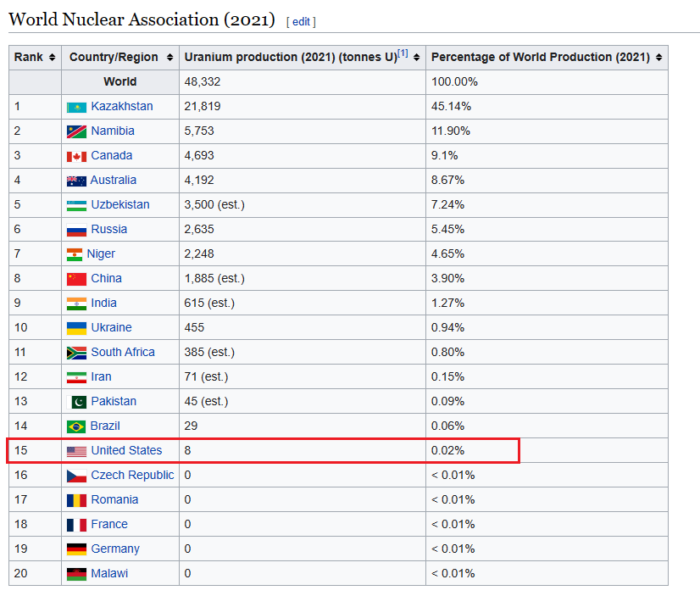
Task: Click the Canada flag icon
Action: pyautogui.click(x=76, y=156)
